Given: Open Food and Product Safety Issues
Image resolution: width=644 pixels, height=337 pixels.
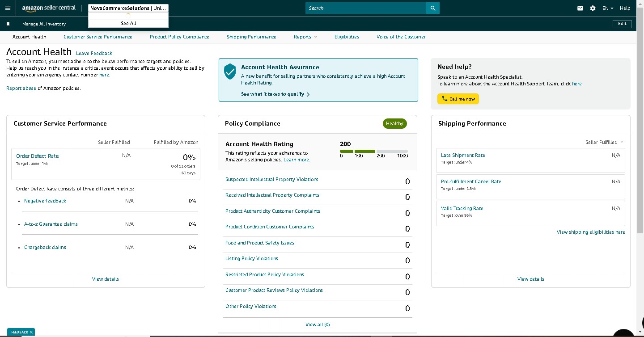Looking at the screenshot, I should 260,243.
